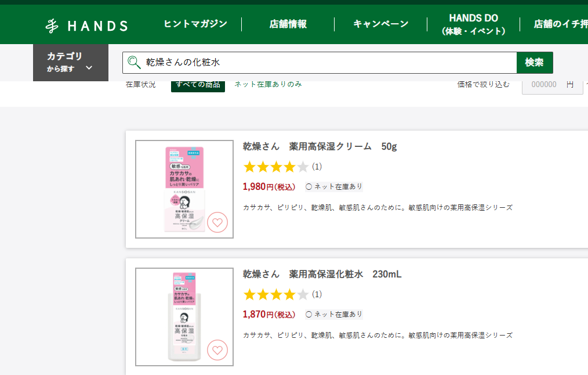
Task: Favorite the 薬用高保湿クリーム 50g heart icon
Action: 217,222
